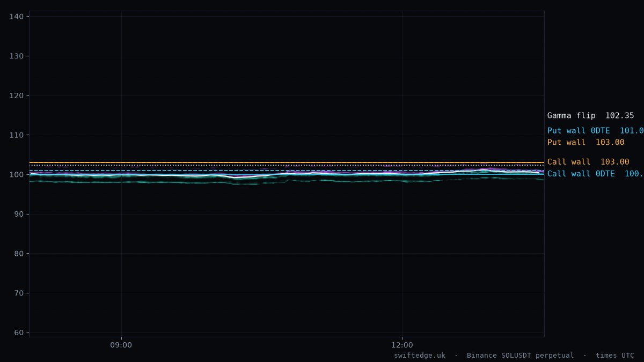The height and width of the screenshot is (362, 644).
Task: Select the 110 price axis label
Action: pos(17,135)
